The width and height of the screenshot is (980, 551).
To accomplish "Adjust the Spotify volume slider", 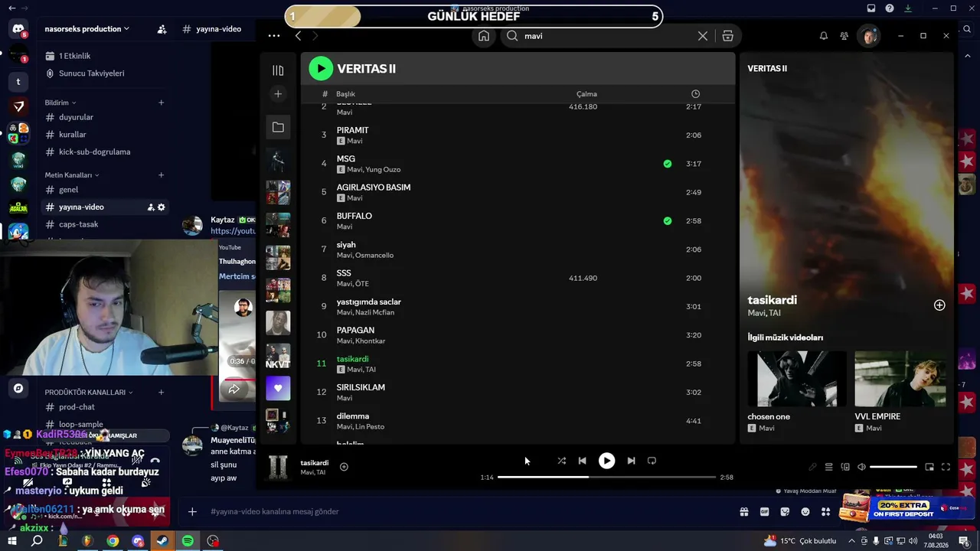I will coord(893,467).
